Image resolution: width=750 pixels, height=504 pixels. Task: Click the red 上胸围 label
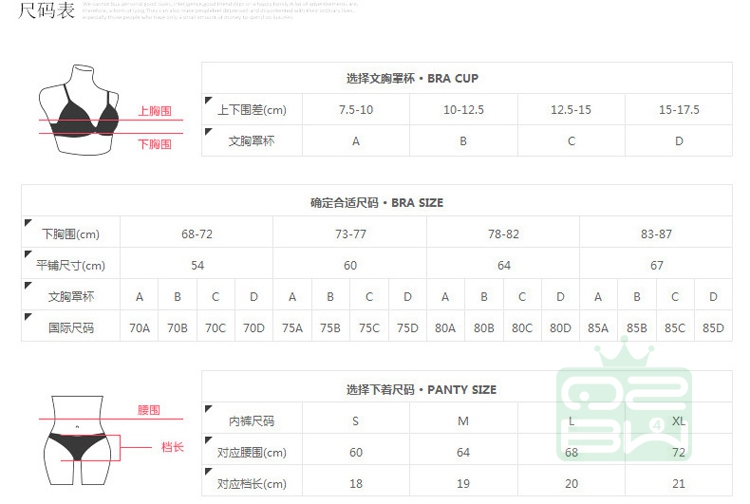click(155, 112)
